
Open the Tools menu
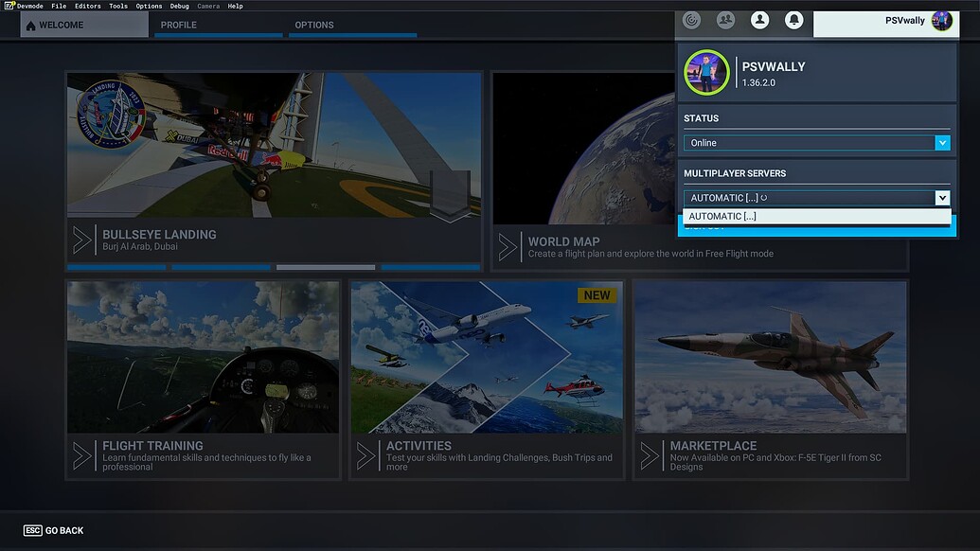point(117,5)
